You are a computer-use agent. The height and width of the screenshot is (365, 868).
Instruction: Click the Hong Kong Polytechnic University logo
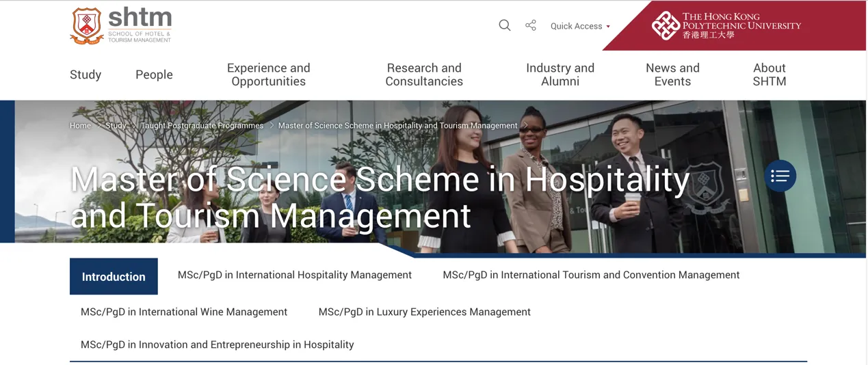coord(726,26)
